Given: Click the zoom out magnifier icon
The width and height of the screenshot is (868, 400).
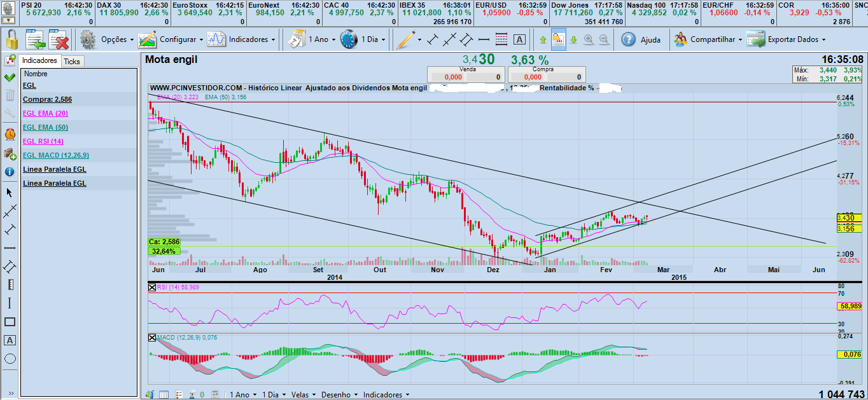Looking at the screenshot, I should click(603, 39).
